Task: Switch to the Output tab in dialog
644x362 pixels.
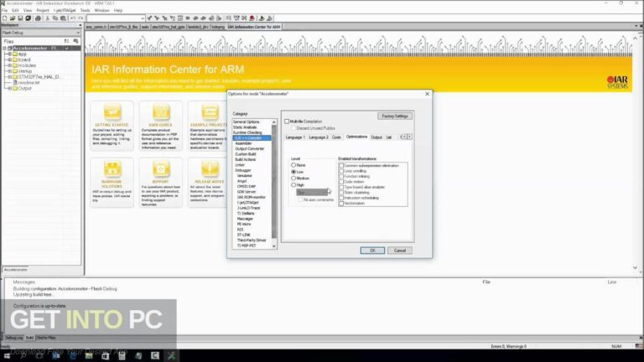Action: (x=377, y=137)
